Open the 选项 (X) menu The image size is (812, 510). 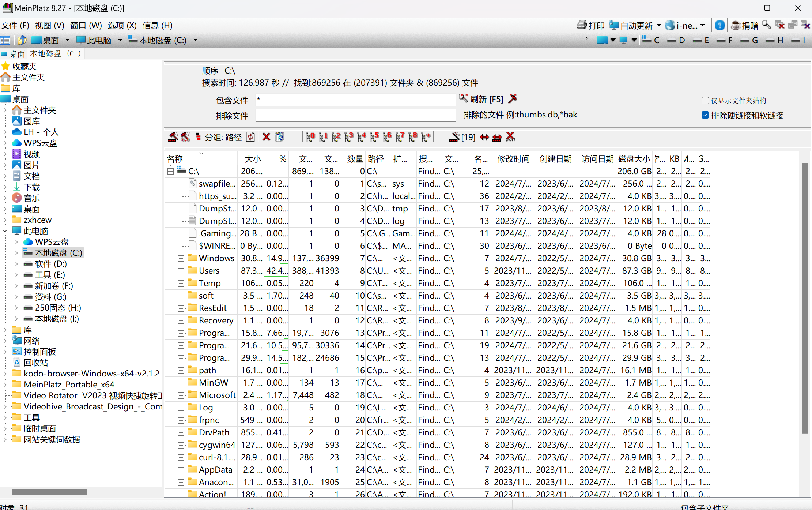coord(122,25)
